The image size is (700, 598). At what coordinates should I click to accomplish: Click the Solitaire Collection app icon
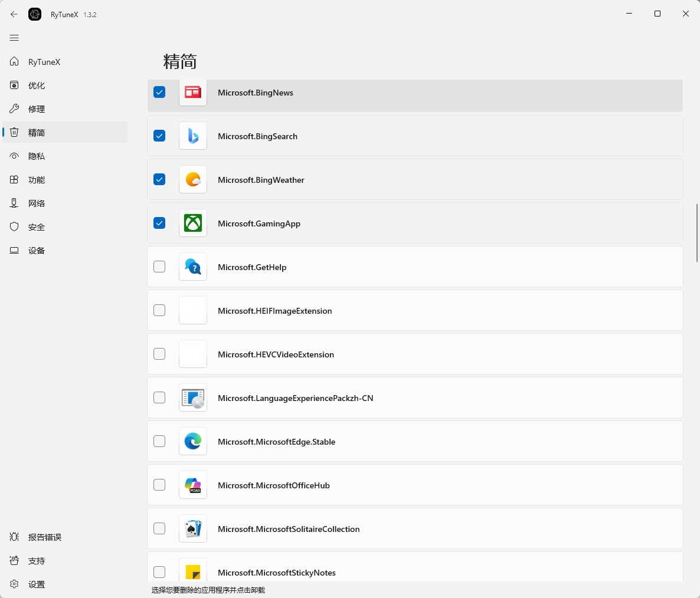click(x=193, y=528)
